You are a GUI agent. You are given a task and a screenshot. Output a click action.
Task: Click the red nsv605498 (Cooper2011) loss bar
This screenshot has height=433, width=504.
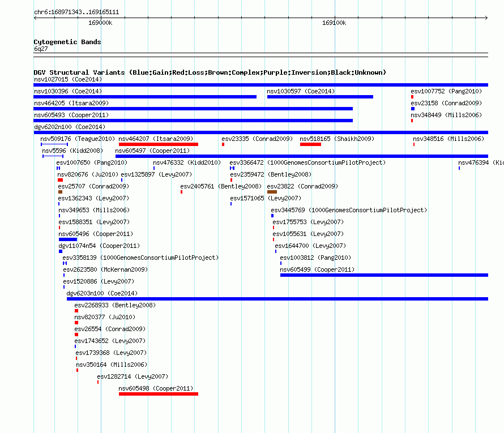[x=159, y=394]
